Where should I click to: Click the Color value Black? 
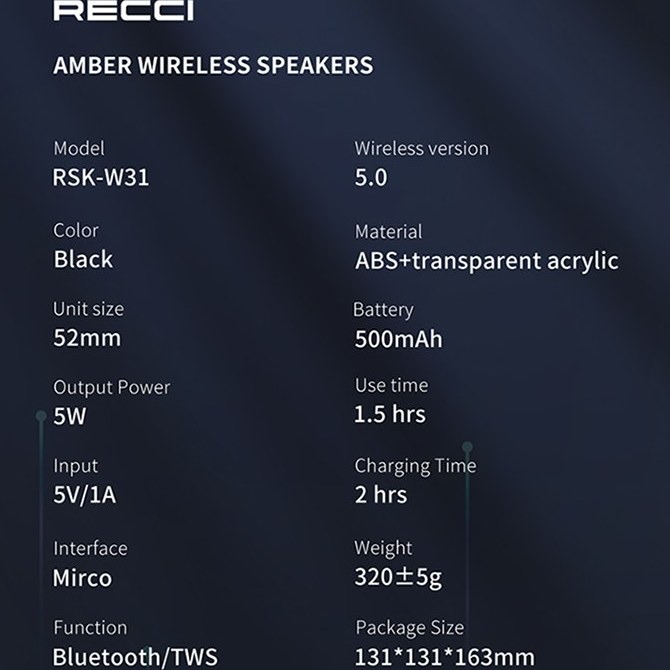pyautogui.click(x=83, y=260)
